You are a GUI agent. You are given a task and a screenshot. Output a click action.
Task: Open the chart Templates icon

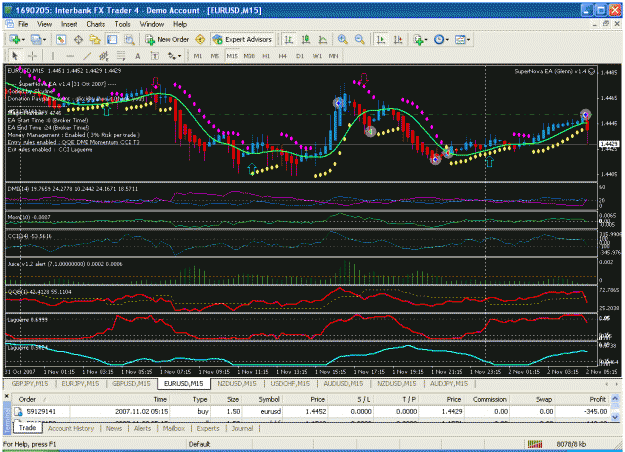tap(460, 39)
